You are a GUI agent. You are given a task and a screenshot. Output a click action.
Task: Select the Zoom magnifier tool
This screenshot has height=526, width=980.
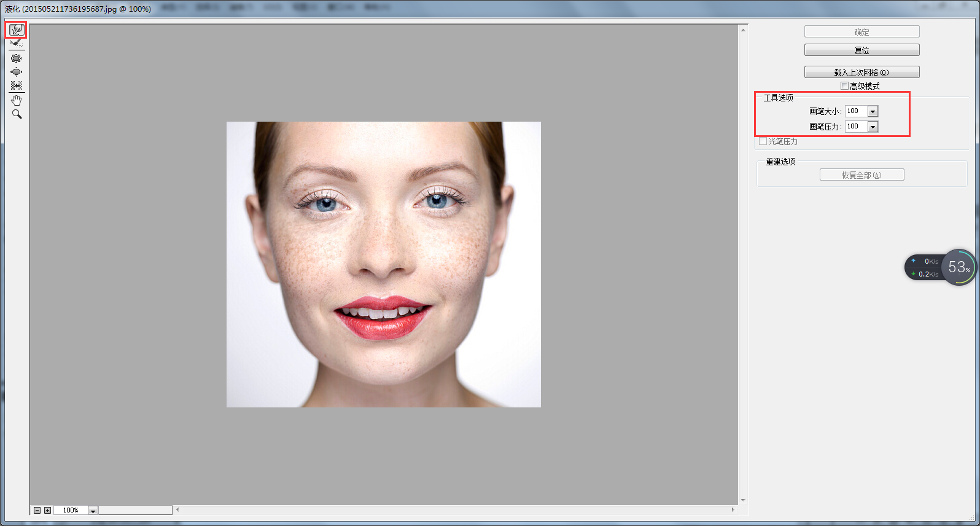pyautogui.click(x=16, y=114)
